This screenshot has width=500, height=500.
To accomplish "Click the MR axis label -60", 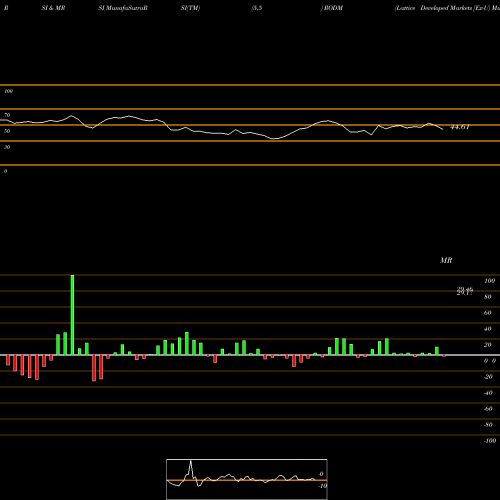I will point(488,409).
